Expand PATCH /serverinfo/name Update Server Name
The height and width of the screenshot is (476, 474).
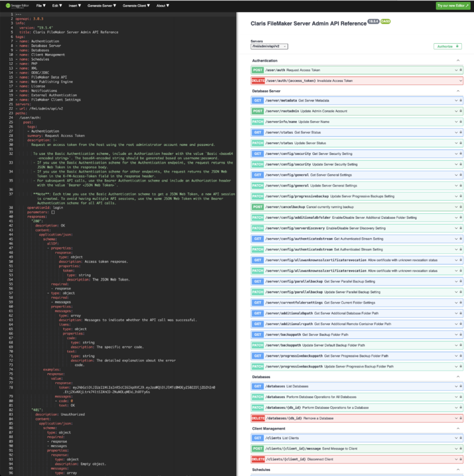tap(357, 121)
